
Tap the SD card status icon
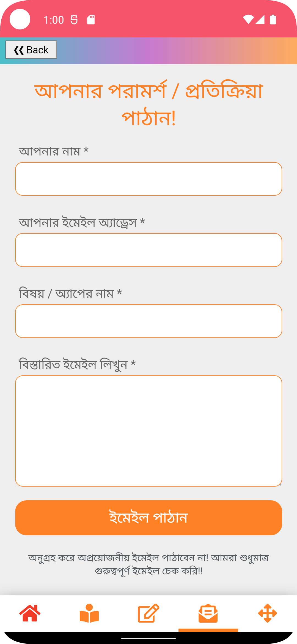(91, 20)
